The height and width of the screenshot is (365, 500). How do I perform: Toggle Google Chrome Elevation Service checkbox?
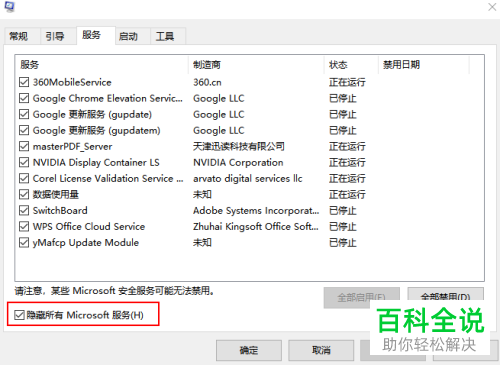pos(24,98)
